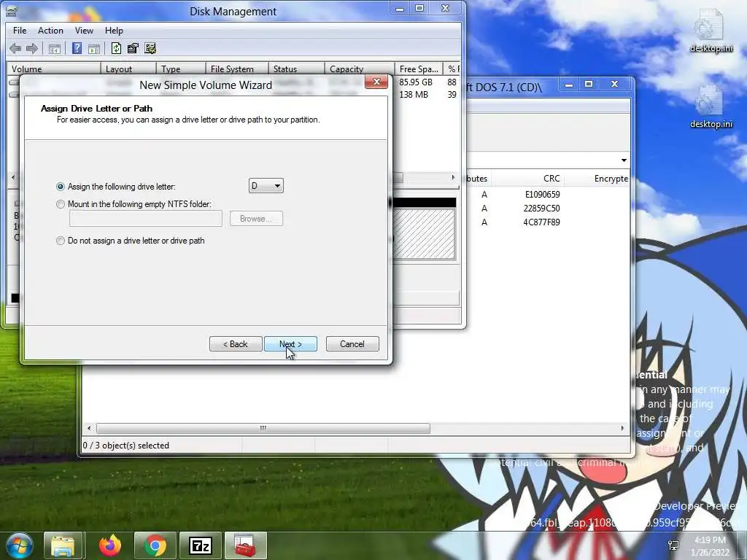Open the Action menu in Disk Management

[x=50, y=31]
